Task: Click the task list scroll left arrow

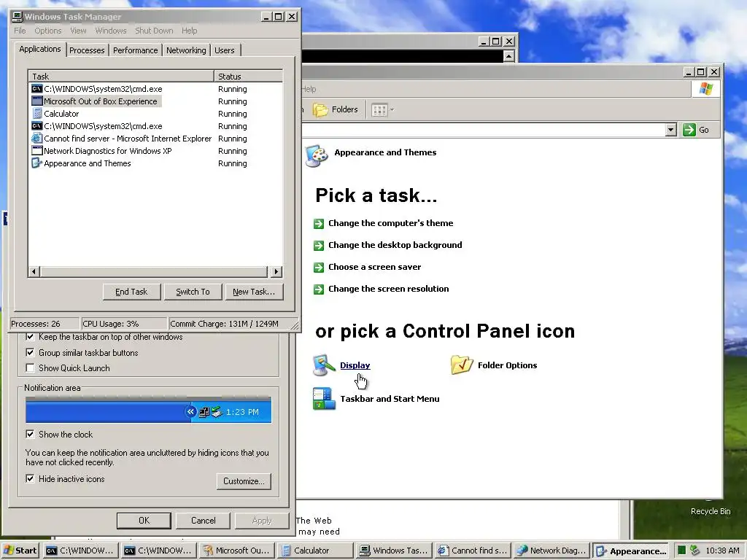Action: 34,272
